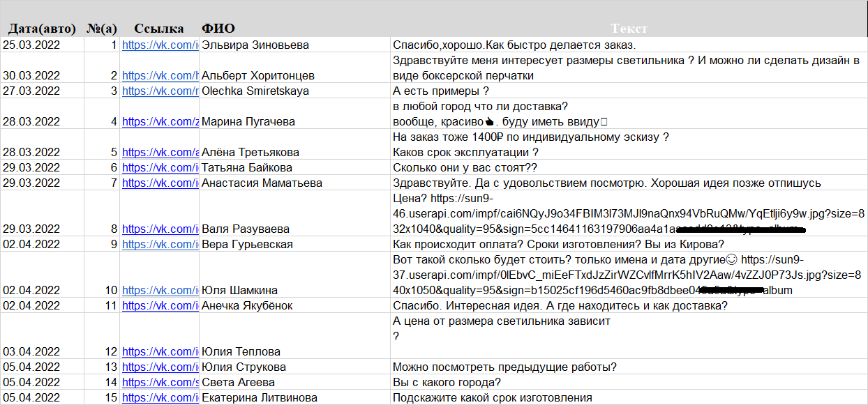868x405 pixels.
Task: Select the text 'А цена от размера светильника зависит'
Action: (x=502, y=321)
